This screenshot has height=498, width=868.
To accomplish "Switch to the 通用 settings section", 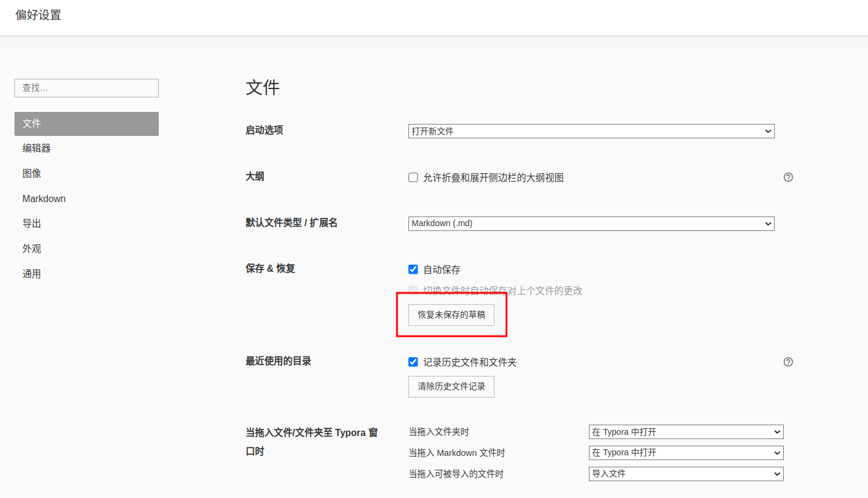I will 32,274.
